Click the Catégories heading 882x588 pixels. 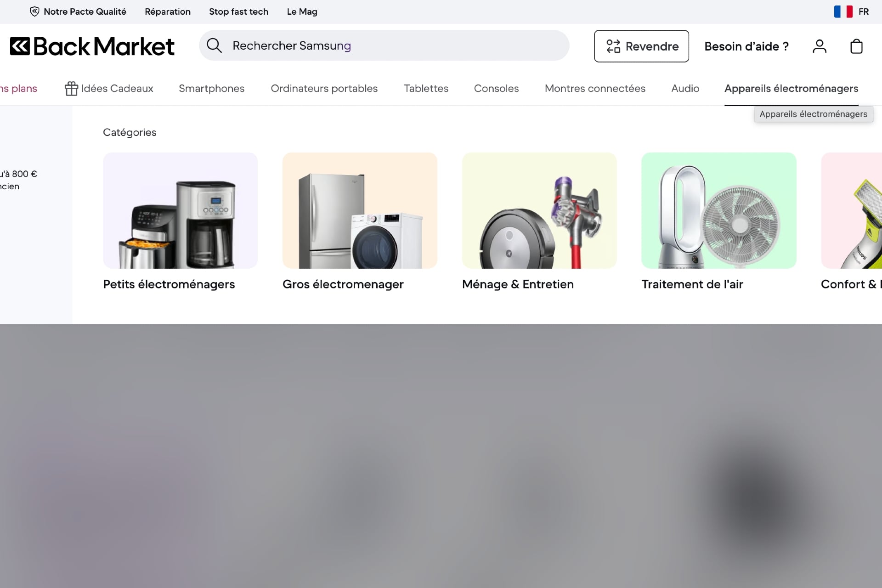click(x=130, y=132)
